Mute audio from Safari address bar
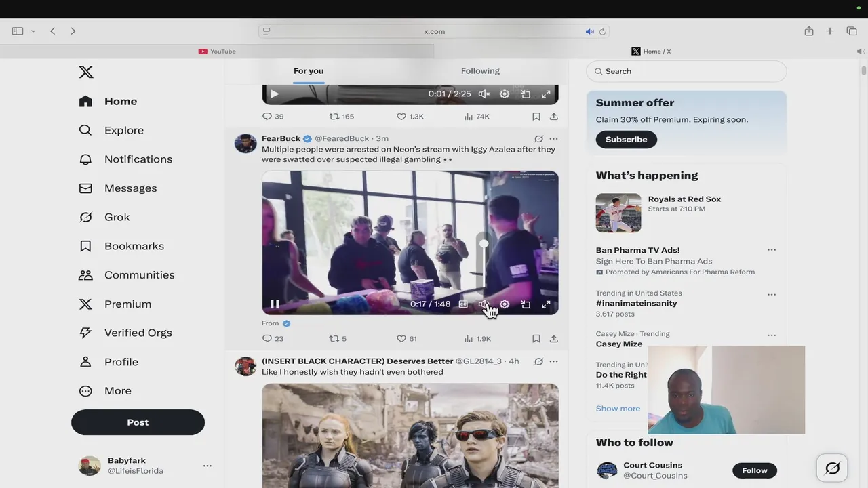The image size is (868, 488). (589, 31)
